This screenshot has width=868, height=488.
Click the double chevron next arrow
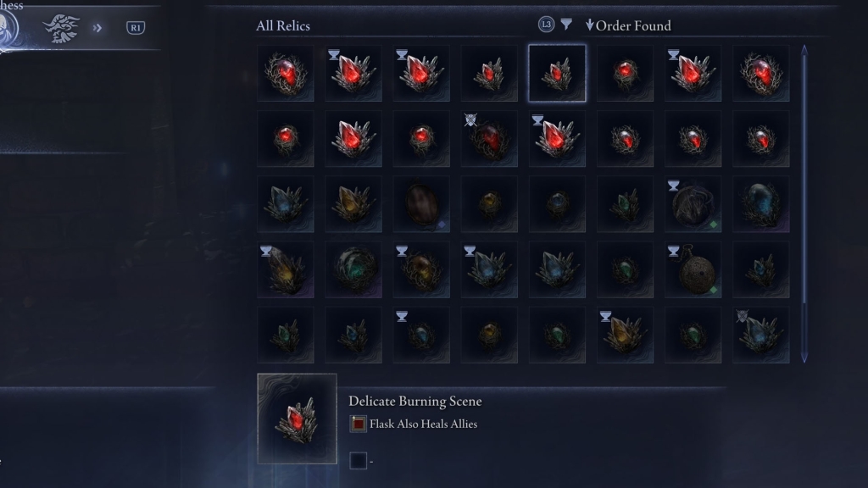(97, 28)
